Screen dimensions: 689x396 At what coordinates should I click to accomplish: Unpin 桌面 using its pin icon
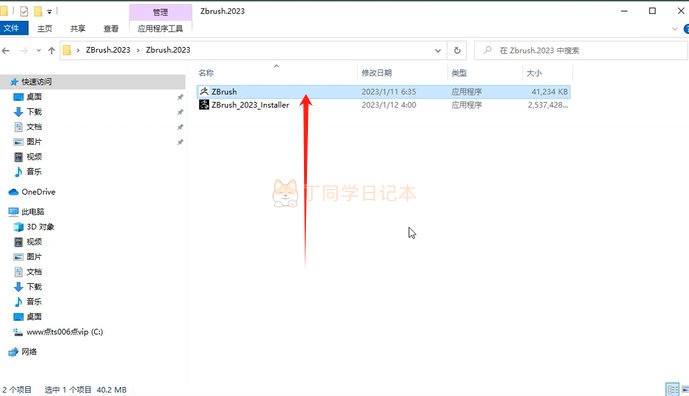180,97
